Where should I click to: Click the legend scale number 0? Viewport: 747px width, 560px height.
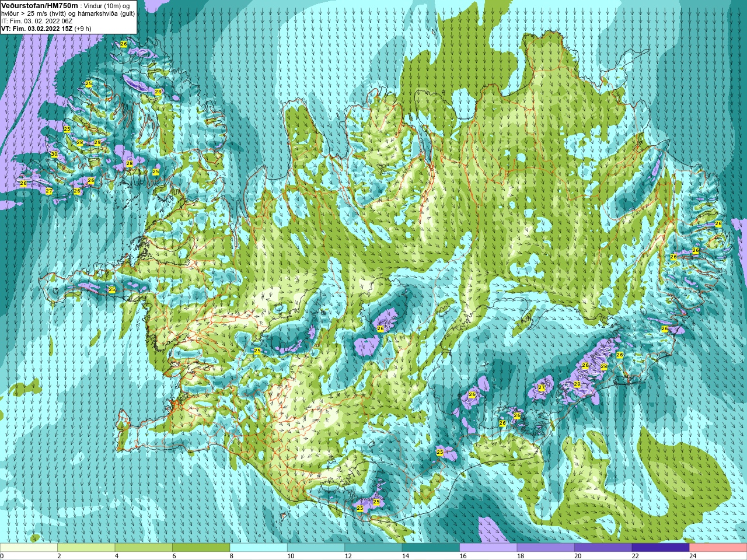coord(2,556)
